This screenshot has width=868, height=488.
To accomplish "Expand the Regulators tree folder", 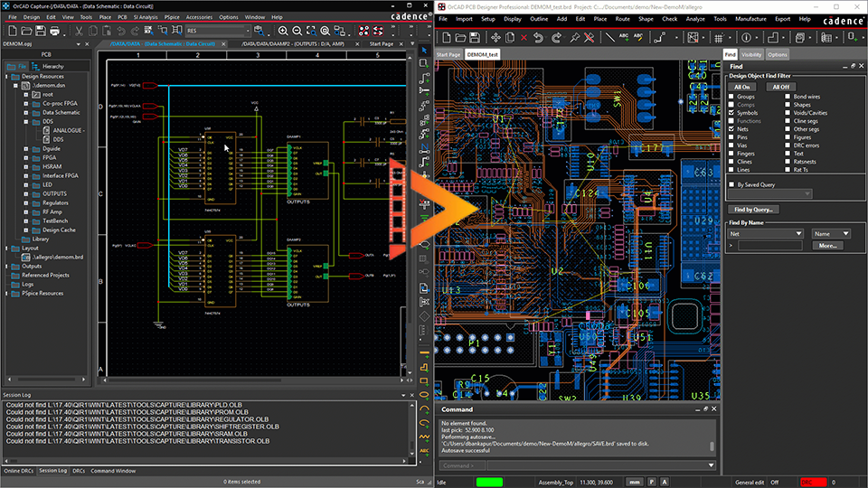I will point(26,203).
